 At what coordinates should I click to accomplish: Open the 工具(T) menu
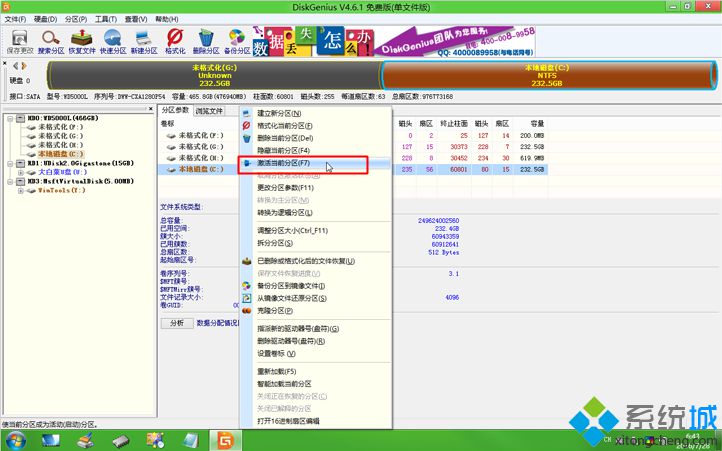tap(106, 19)
